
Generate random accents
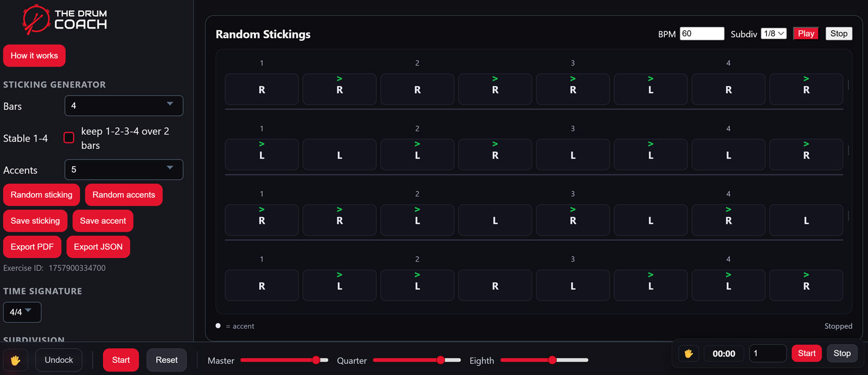point(123,194)
